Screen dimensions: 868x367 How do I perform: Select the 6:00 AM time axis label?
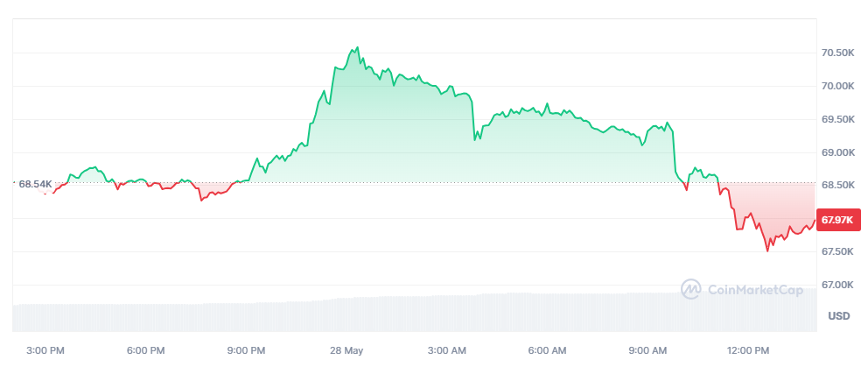pos(548,350)
